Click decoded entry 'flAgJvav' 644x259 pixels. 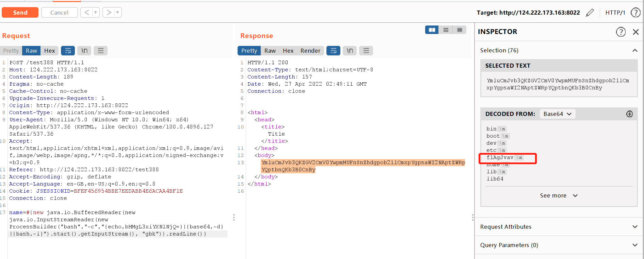pos(500,157)
